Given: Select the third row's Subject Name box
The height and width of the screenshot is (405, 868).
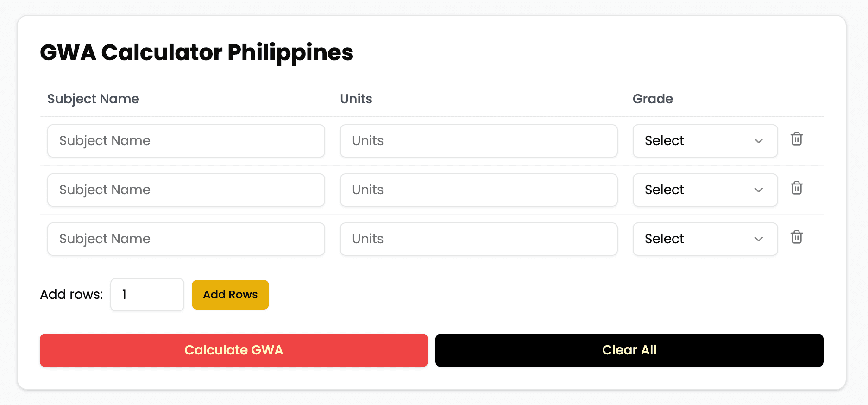Looking at the screenshot, I should click(x=186, y=239).
